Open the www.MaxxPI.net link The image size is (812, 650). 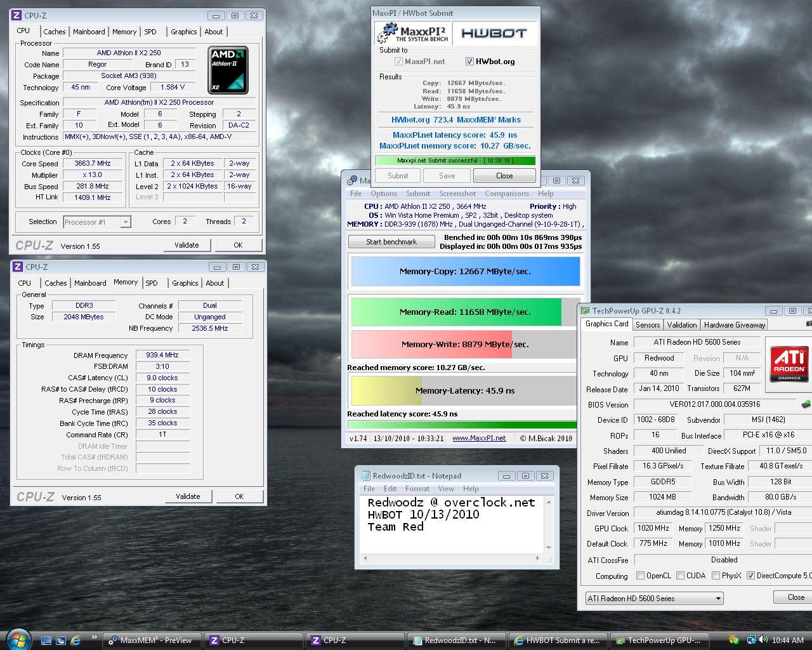point(479,438)
